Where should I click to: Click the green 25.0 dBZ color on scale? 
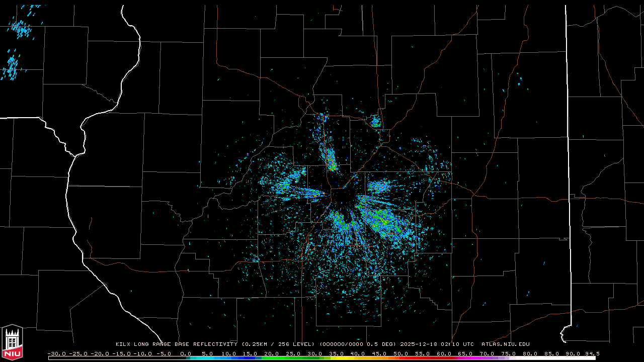coord(293,358)
